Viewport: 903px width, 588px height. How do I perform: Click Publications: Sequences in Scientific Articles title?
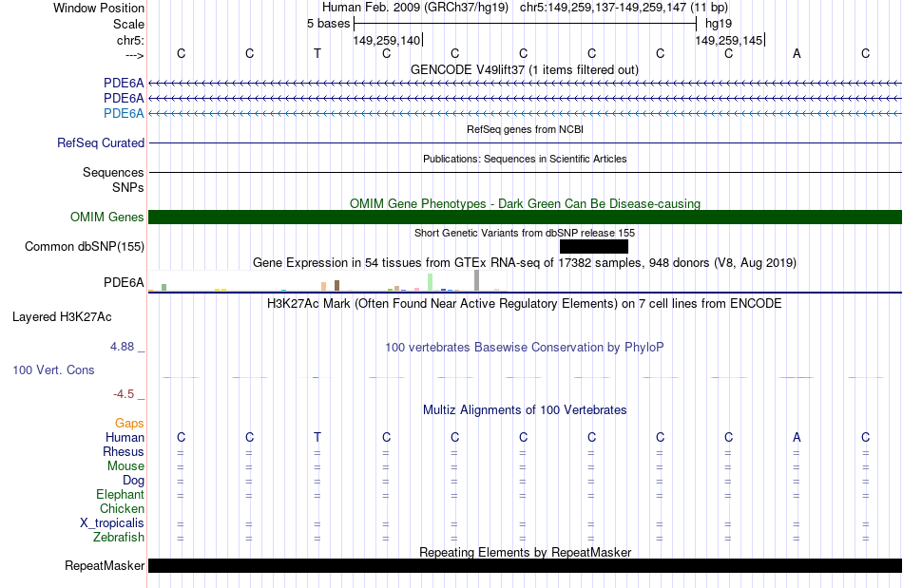[525, 159]
